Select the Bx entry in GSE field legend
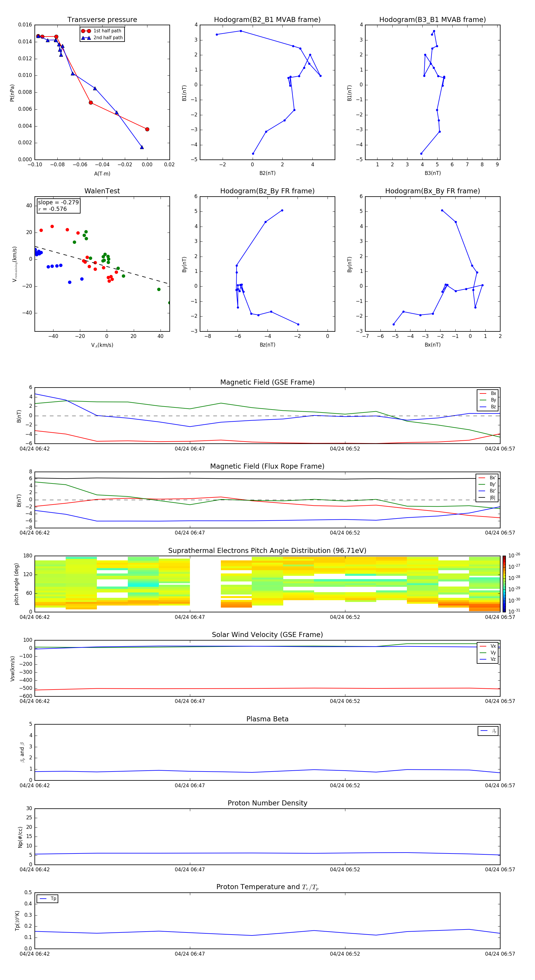 coord(488,393)
